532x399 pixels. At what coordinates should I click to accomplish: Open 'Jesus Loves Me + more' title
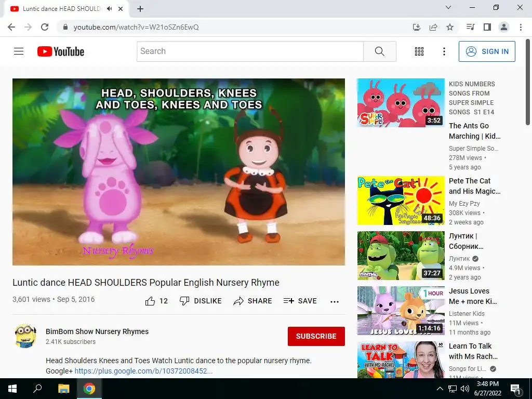473,296
